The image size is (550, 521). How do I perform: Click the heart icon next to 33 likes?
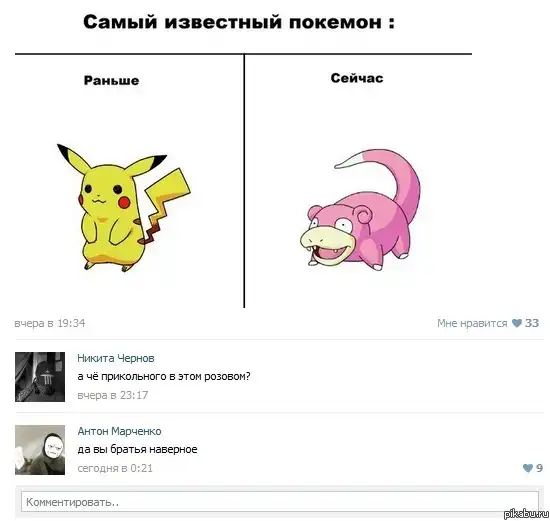click(x=517, y=323)
